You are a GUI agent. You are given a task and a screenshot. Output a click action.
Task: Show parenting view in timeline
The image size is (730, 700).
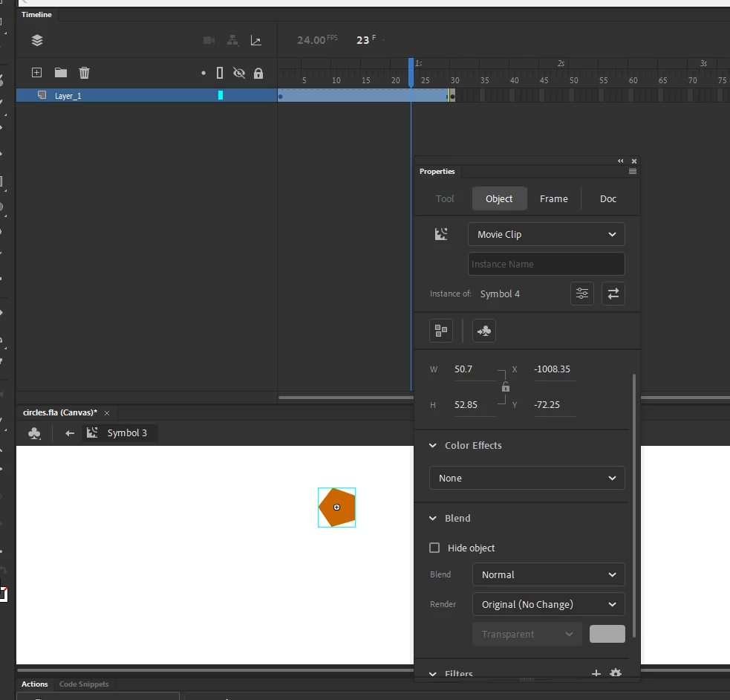(232, 41)
